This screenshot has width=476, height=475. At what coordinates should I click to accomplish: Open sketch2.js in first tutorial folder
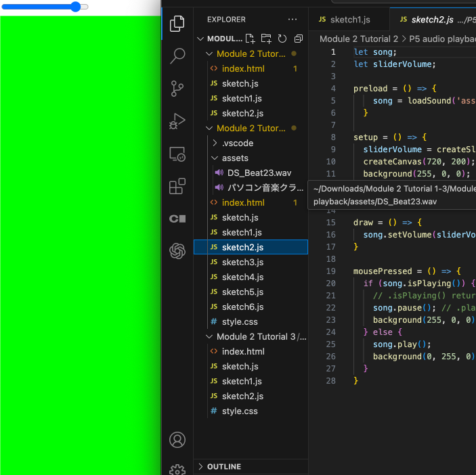pos(251,114)
